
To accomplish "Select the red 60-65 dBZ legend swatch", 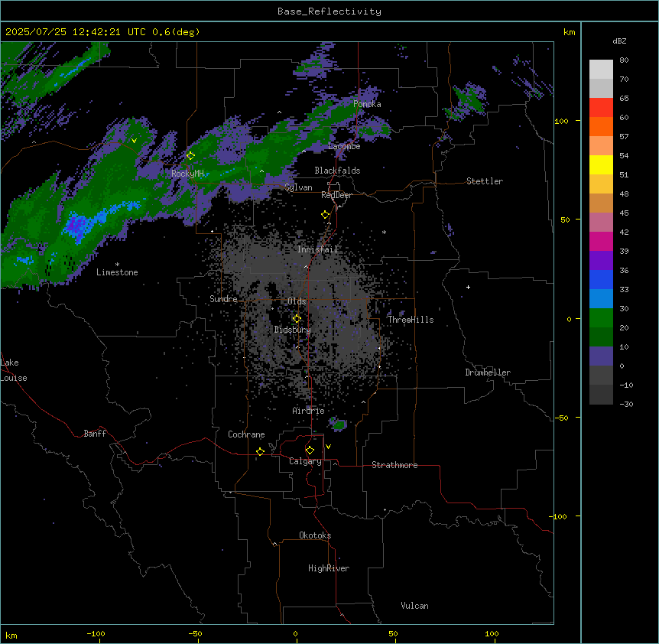I will pyautogui.click(x=601, y=108).
